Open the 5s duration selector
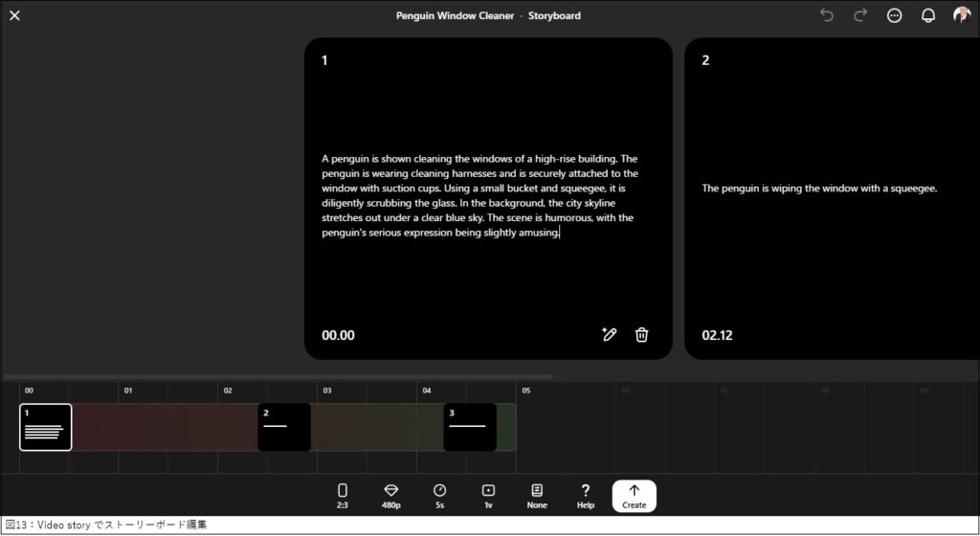Screen dimensions: 980x536 [x=439, y=495]
